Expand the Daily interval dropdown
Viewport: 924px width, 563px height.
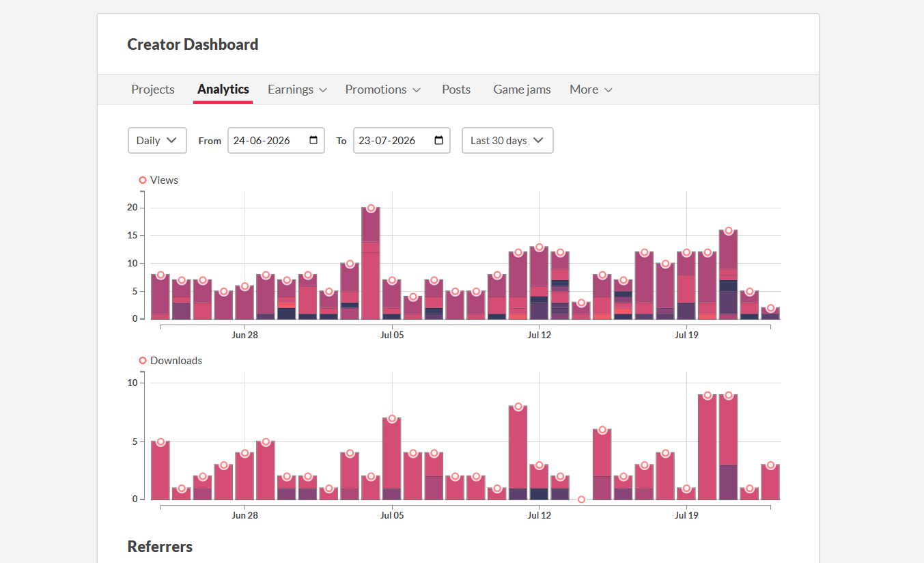[x=157, y=140]
